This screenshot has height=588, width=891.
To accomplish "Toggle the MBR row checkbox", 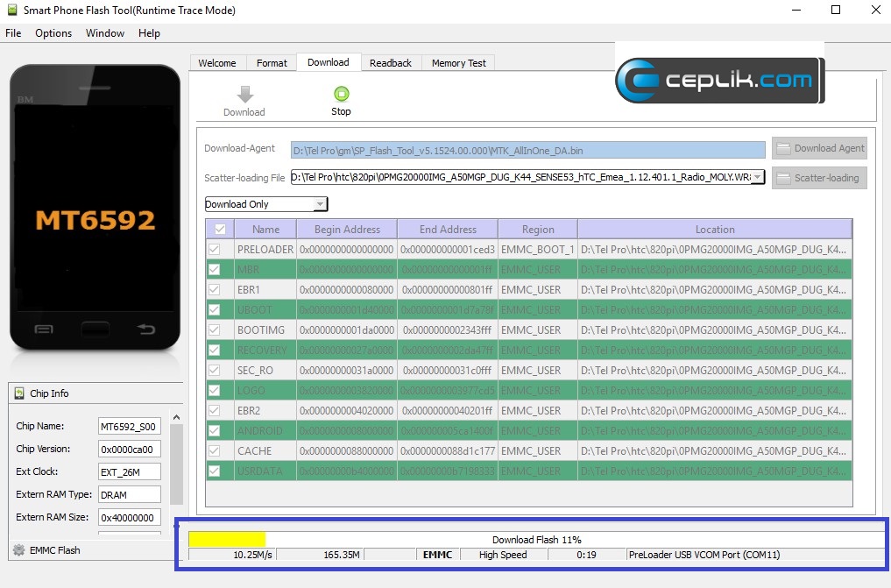I will 215,270.
